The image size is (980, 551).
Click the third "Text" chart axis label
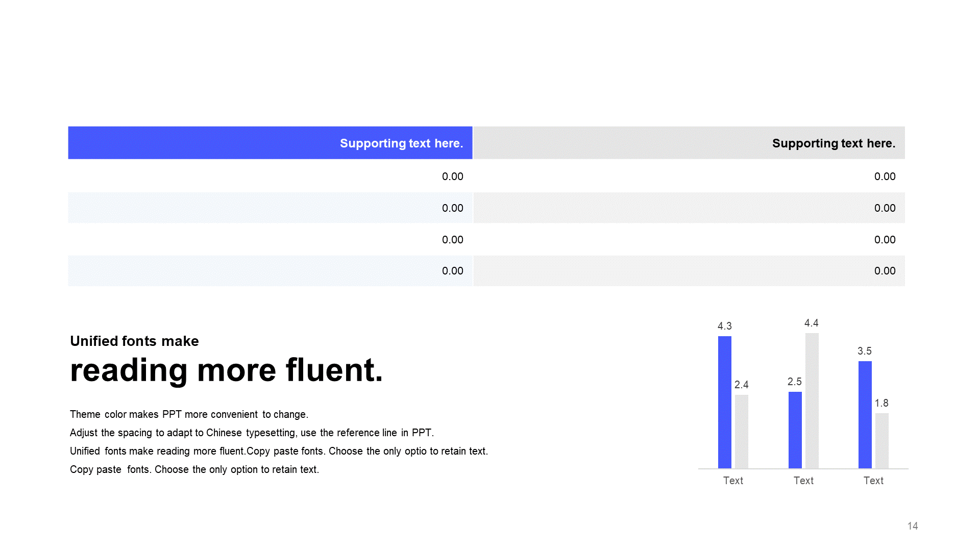pos(873,481)
